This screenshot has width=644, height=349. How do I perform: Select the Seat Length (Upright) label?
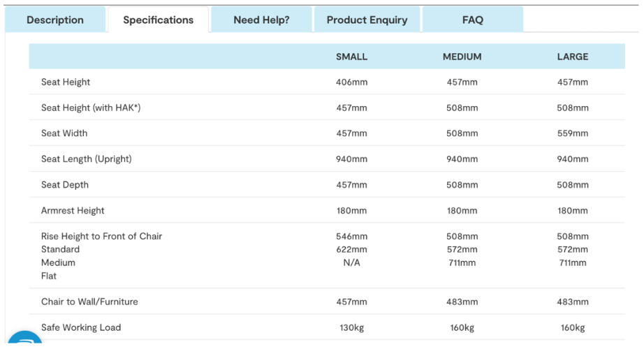86,159
